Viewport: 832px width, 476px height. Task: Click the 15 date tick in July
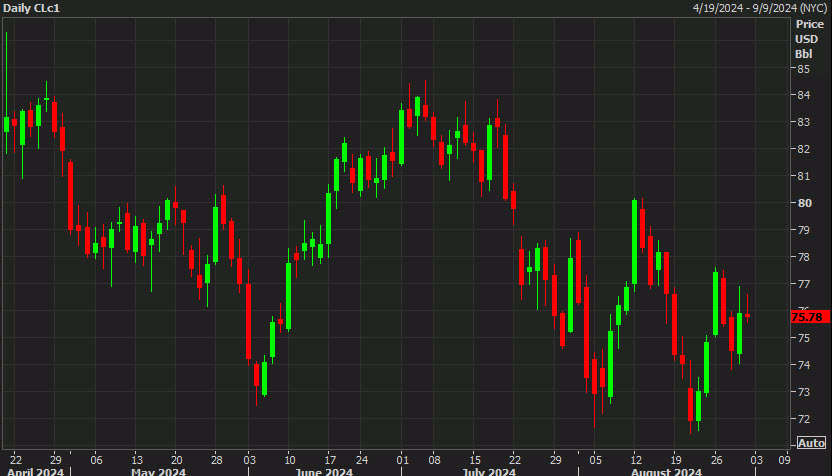tap(474, 460)
